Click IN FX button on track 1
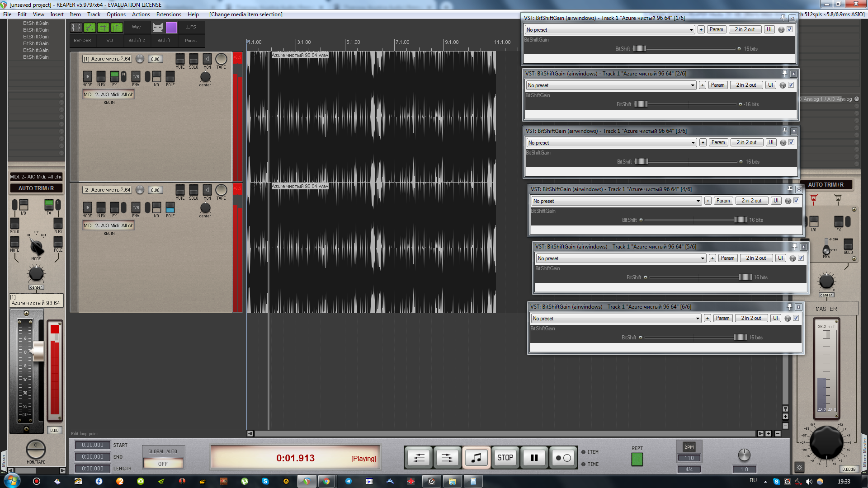The width and height of the screenshot is (868, 488). pyautogui.click(x=101, y=76)
